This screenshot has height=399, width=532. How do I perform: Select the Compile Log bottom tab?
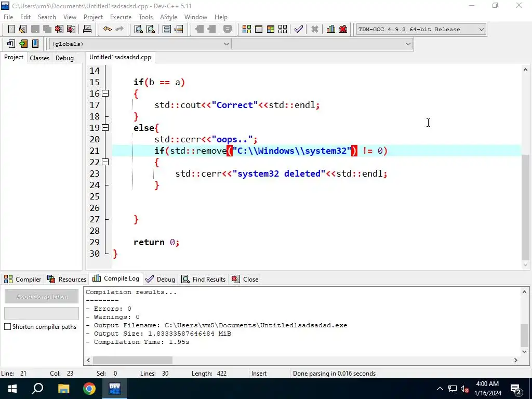(x=116, y=278)
